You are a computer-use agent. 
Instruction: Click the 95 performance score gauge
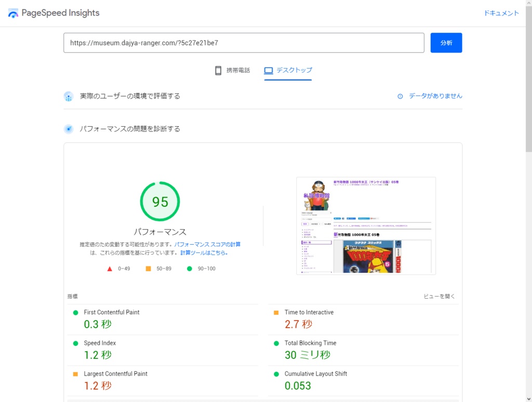[x=159, y=202]
